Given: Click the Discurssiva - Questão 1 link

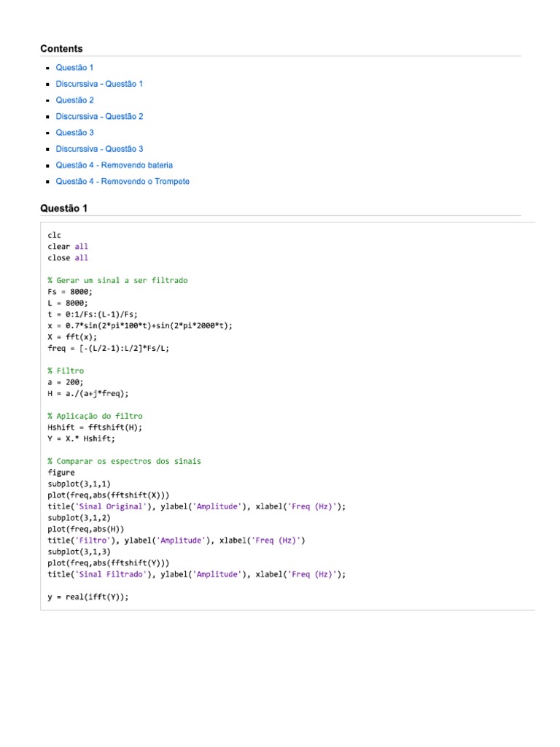Looking at the screenshot, I should pyautogui.click(x=99, y=84).
